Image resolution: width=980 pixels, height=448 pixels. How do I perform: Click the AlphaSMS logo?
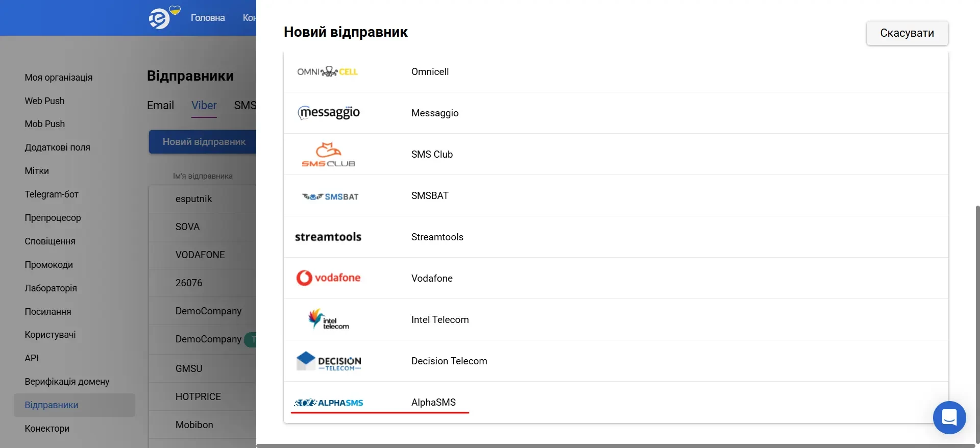tap(329, 403)
